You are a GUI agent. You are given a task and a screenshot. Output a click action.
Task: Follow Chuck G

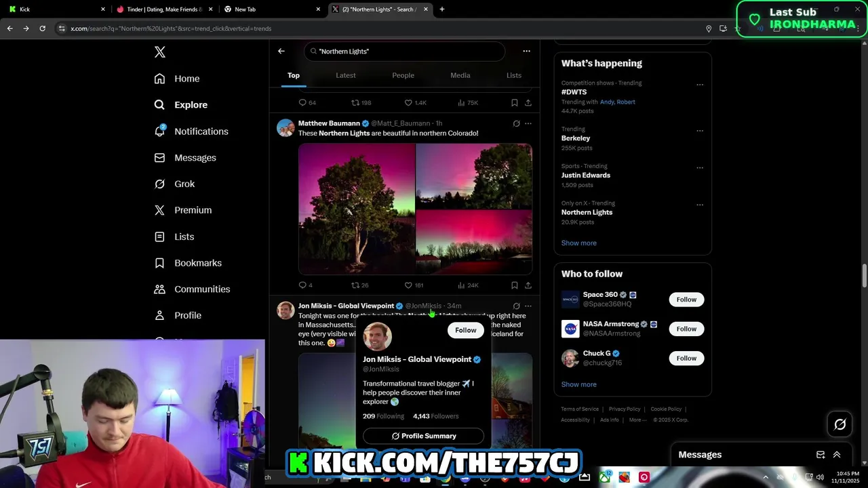coord(686,358)
